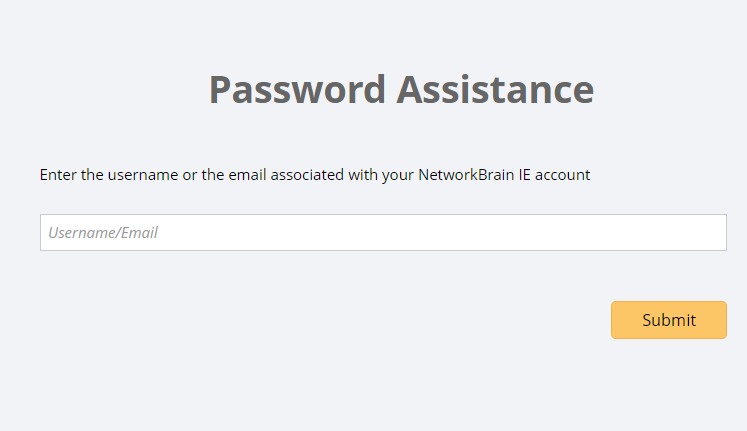Click the "IE" text in the instructions
Screen dimensions: 747x431
(x=524, y=175)
